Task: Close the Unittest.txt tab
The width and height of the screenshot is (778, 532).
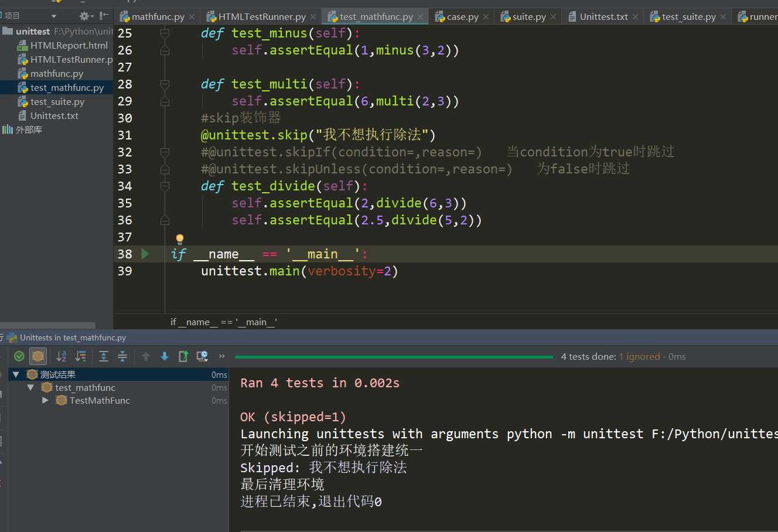Action: click(636, 17)
